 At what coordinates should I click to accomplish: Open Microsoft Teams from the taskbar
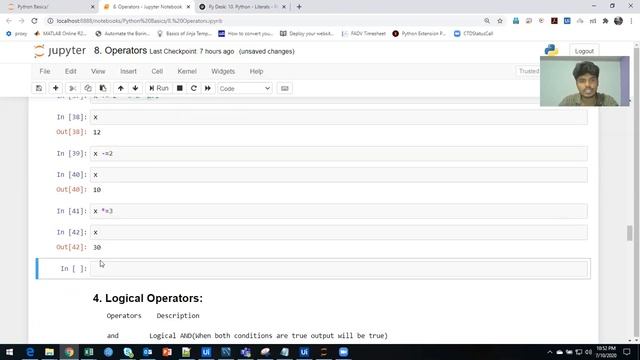[x=245, y=352]
